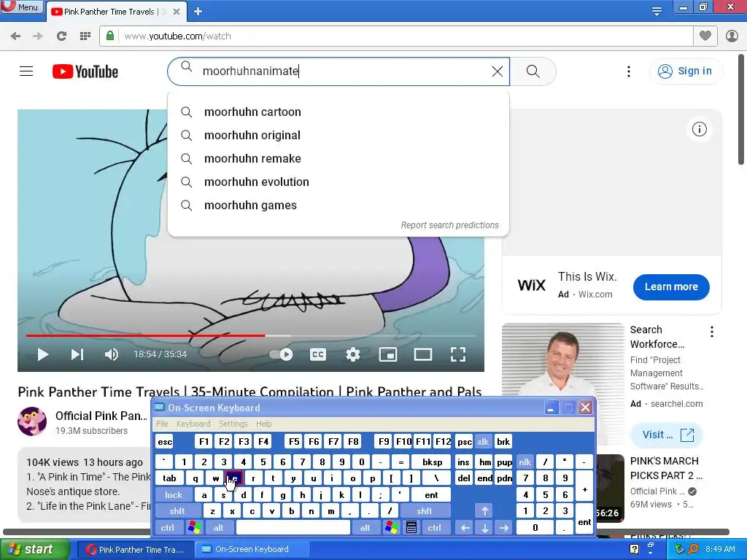Click Visit button on searchel ad
The image size is (747, 560).
click(x=668, y=435)
